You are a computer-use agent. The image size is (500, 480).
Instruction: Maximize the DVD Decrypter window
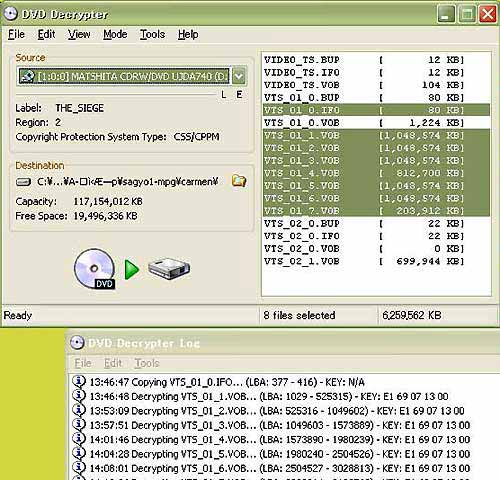pyautogui.click(x=467, y=14)
